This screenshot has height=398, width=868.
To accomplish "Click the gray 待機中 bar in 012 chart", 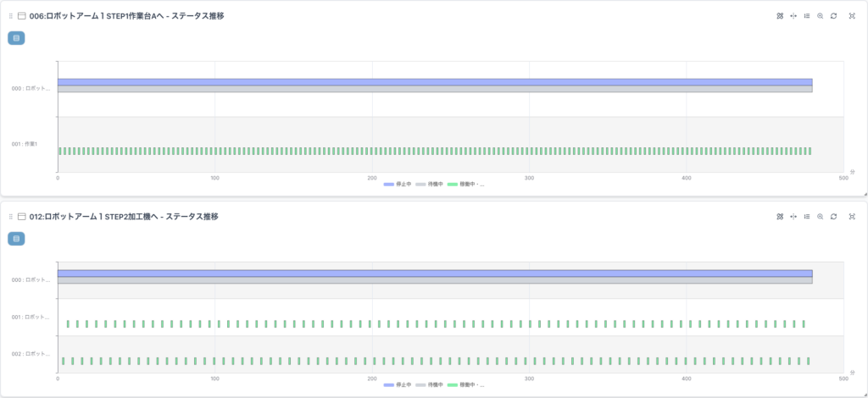I will click(x=435, y=281).
